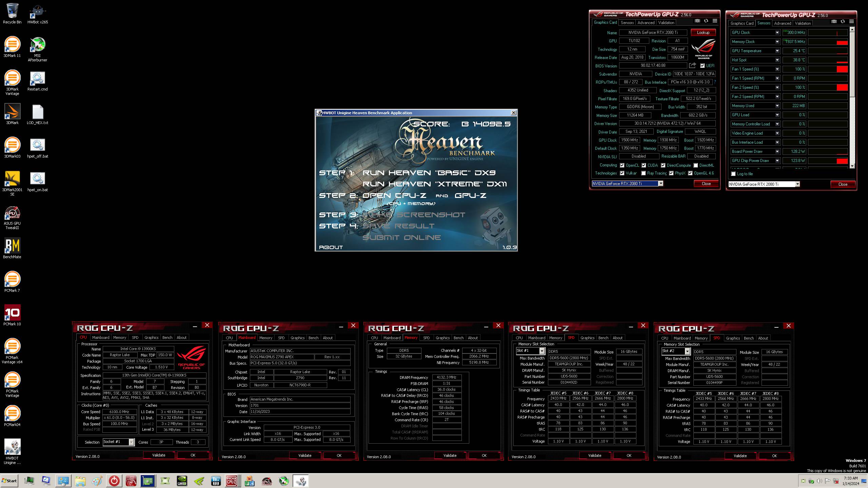Image resolution: width=868 pixels, height=488 pixels.
Task: Select the PCMark 10 desktop icon
Action: point(12,316)
